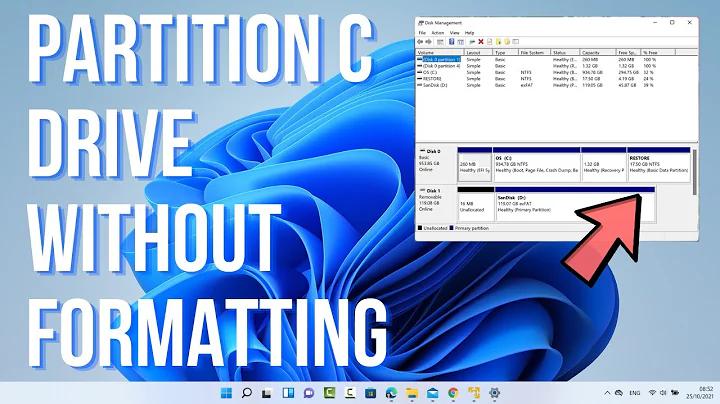
Task: Click the 934.78 GB capacity cell
Action: click(x=592, y=73)
